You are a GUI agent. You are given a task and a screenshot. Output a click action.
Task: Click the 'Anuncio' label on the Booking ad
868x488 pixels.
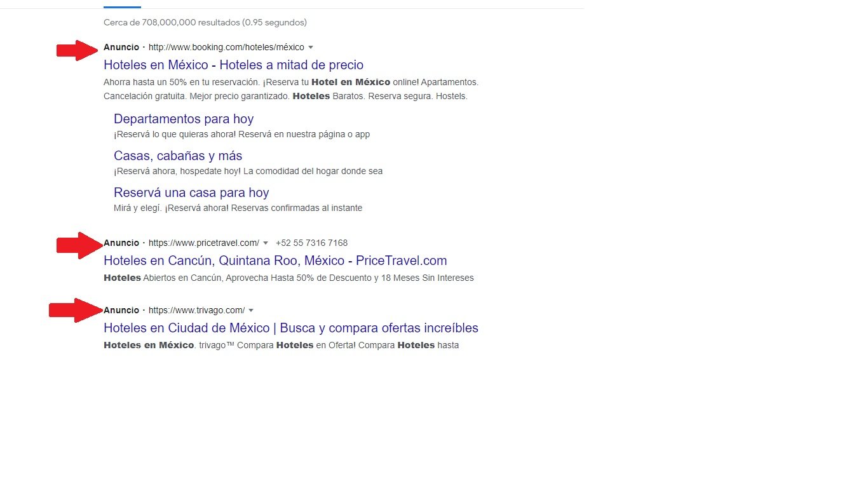tap(121, 48)
